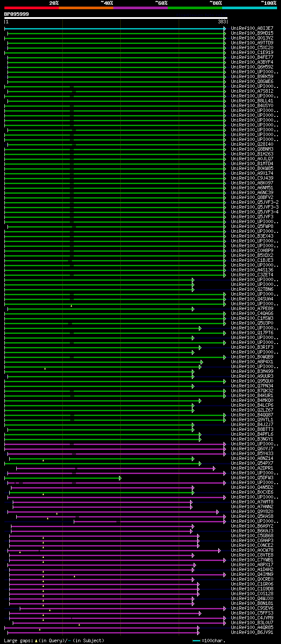Open hit UniRef100_Q7PN34
The image size is (281, 644).
tap(252, 386)
